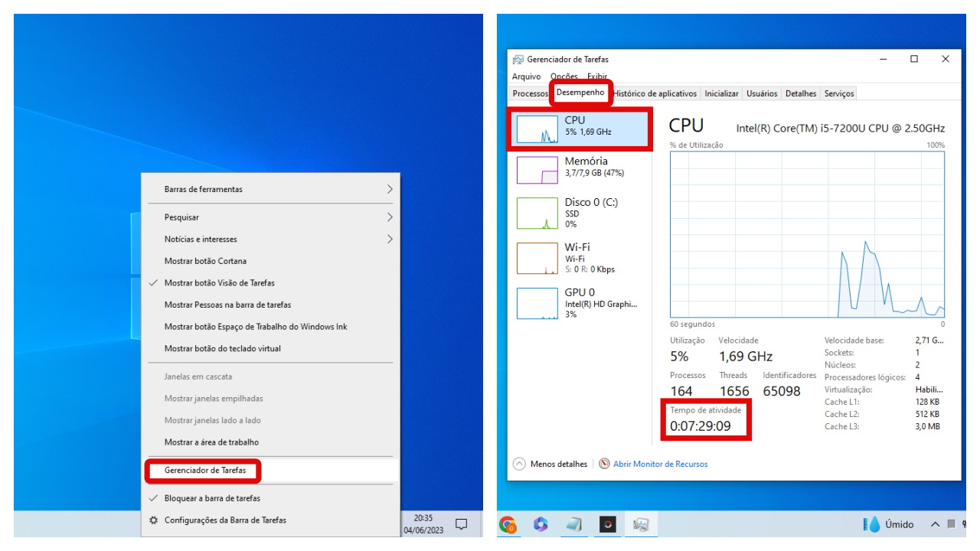Screen dimensions: 980x551
Task: Select the GPU 0 graph thumbnail
Action: [x=537, y=304]
